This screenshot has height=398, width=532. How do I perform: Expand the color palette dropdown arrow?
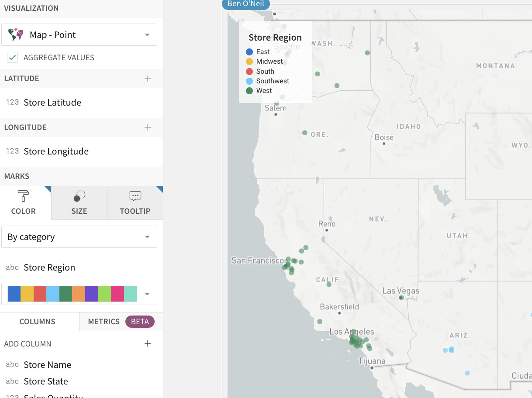[147, 294]
